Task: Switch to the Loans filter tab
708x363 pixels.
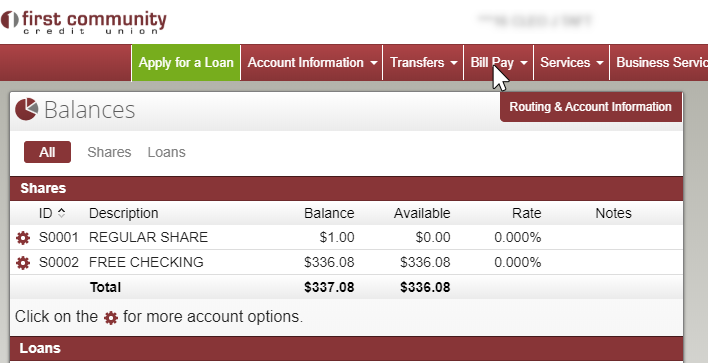Action: tap(167, 152)
